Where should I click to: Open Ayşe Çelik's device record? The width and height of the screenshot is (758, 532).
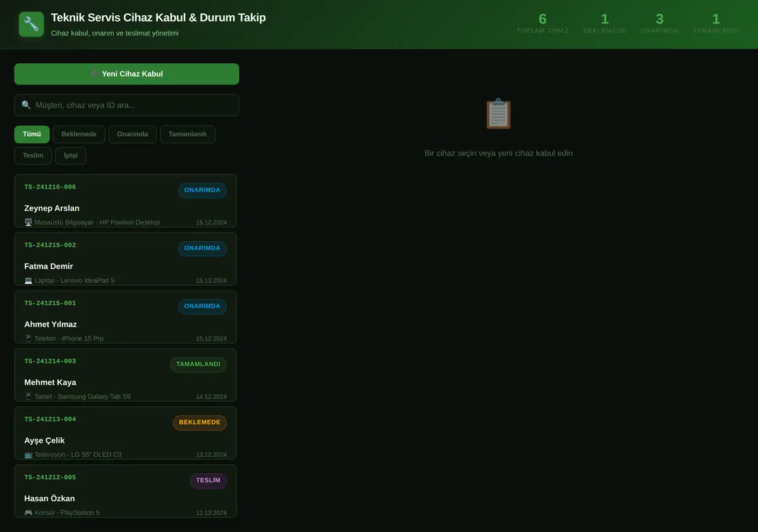126,433
